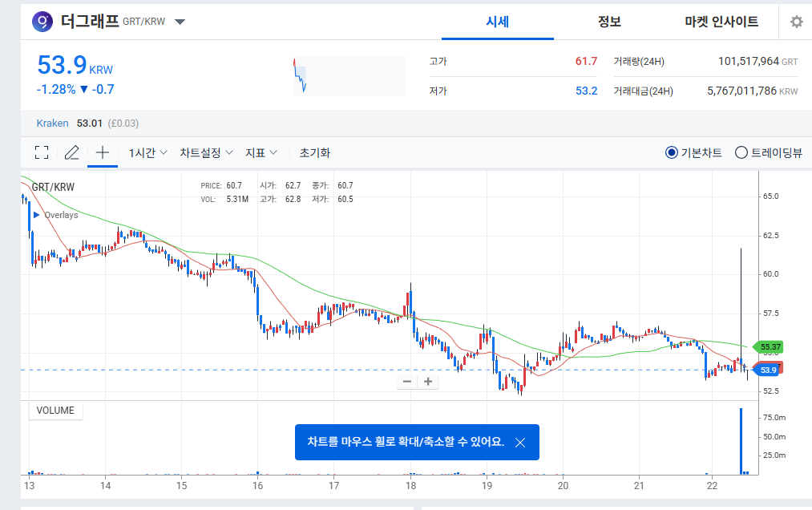Expand the Overlays disclosure triangle

(x=36, y=215)
